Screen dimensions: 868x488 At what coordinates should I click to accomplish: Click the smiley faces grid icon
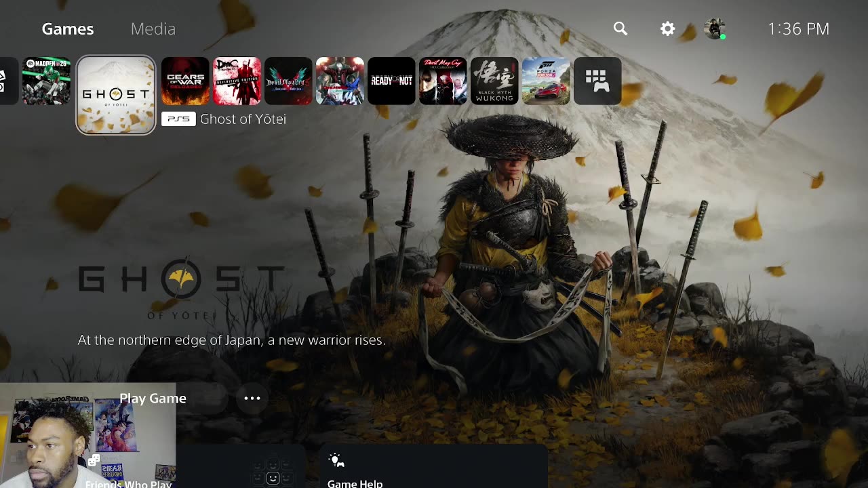tap(273, 472)
